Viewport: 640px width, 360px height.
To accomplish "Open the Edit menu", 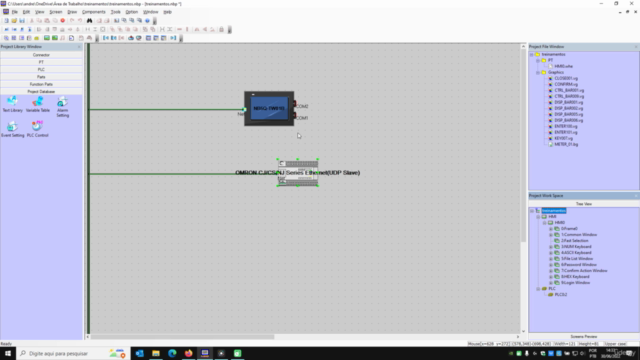I will pyautogui.click(x=26, y=12).
